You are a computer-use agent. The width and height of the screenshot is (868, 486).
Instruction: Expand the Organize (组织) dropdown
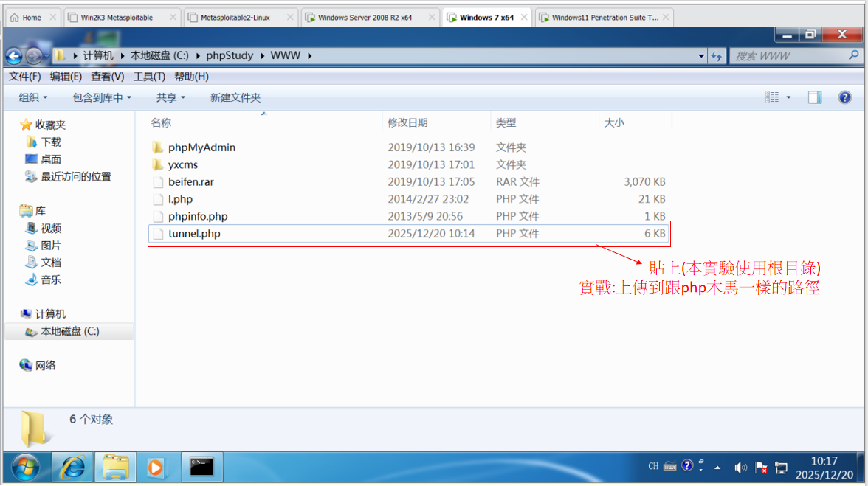[33, 97]
